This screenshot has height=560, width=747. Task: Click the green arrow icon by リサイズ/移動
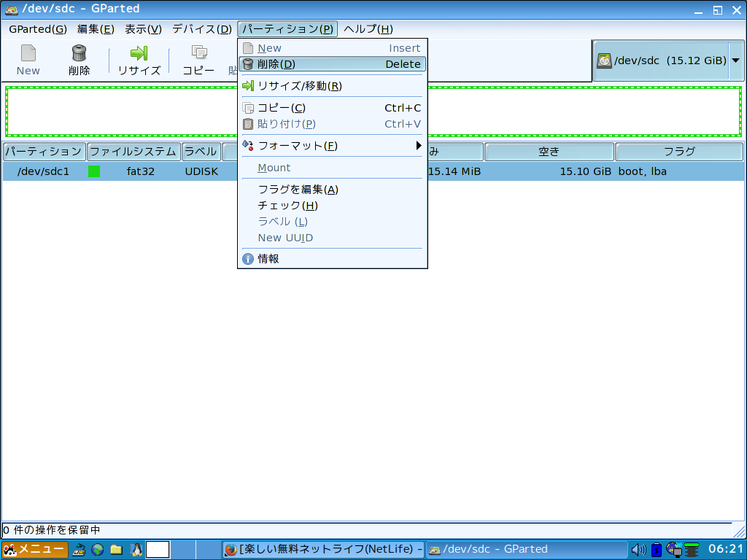[x=248, y=86]
